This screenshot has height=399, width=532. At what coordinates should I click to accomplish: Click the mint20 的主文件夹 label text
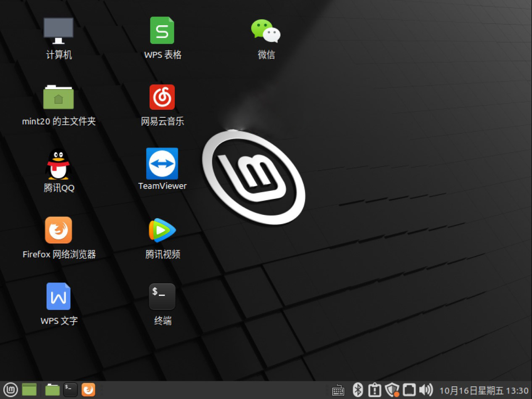[x=59, y=122]
